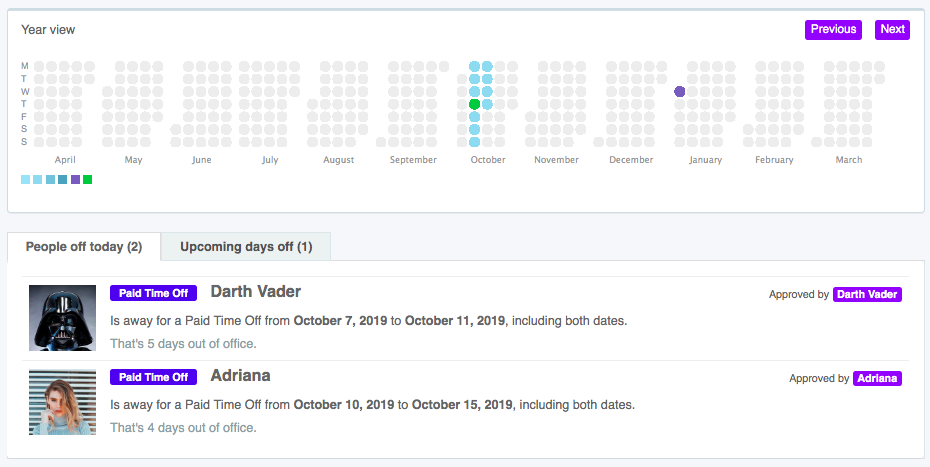Image resolution: width=930 pixels, height=467 pixels.
Task: Click the May month label
Action: [x=133, y=160]
